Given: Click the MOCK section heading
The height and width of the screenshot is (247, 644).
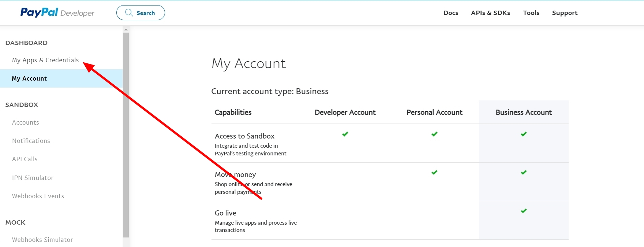Looking at the screenshot, I should (x=15, y=222).
